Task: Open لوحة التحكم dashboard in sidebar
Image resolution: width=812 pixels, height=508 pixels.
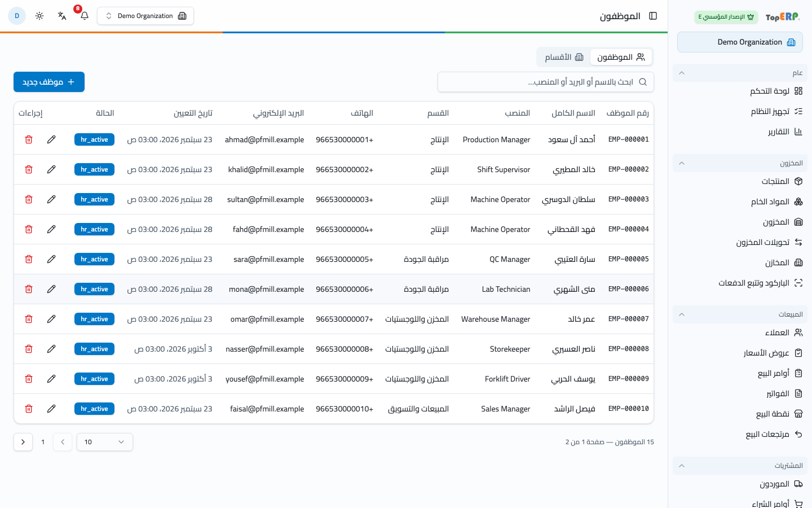Action: [740, 91]
